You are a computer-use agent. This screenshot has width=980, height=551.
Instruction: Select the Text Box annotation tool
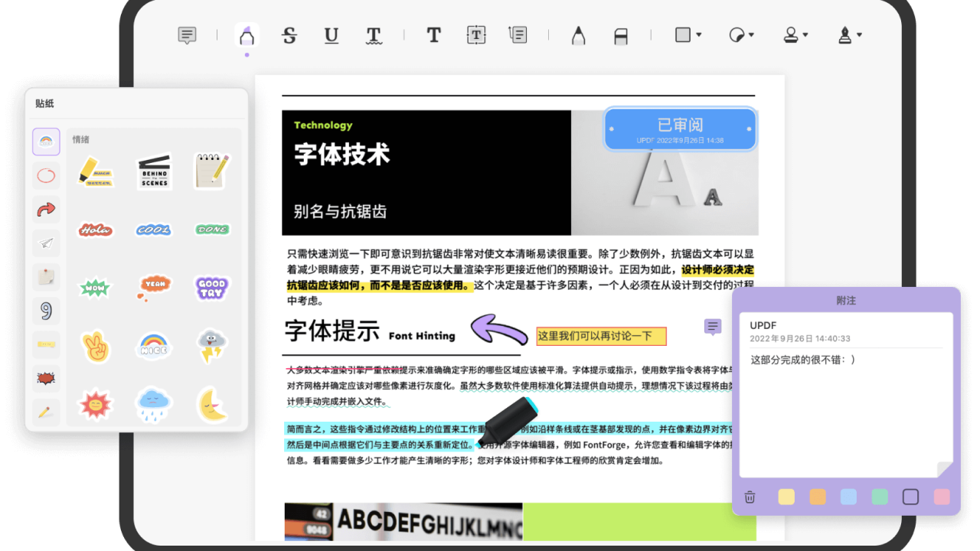[475, 35]
